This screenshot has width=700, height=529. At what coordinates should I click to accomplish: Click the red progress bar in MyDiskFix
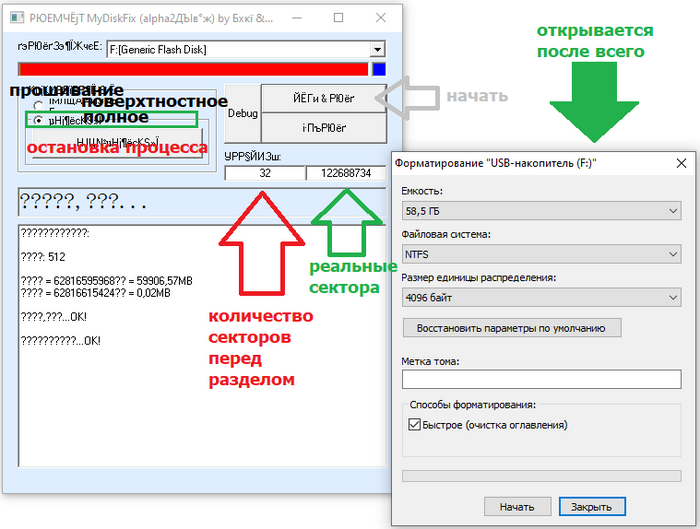(193, 69)
